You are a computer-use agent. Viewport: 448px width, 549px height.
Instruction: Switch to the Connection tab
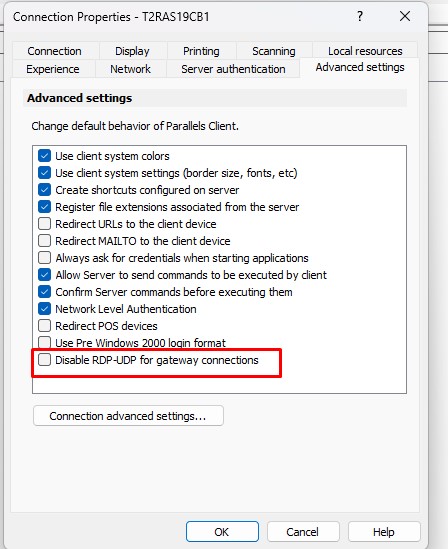click(55, 51)
